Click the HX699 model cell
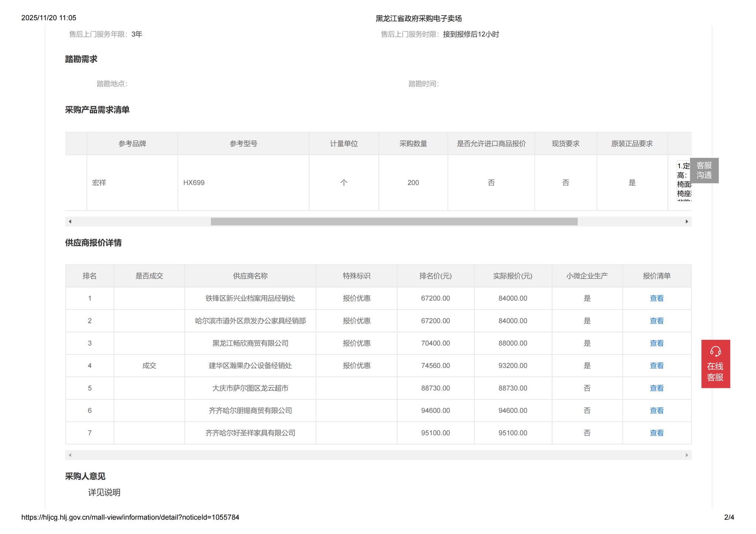756x534 pixels. click(194, 183)
